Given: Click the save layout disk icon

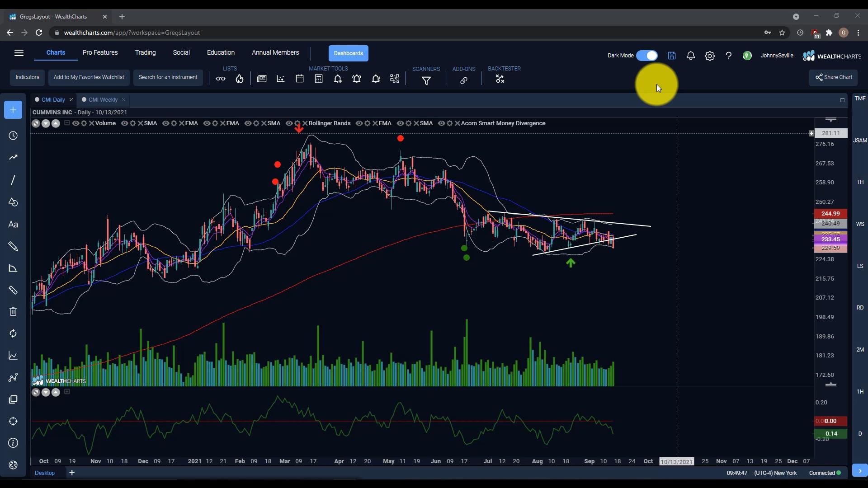Looking at the screenshot, I should coord(672,56).
